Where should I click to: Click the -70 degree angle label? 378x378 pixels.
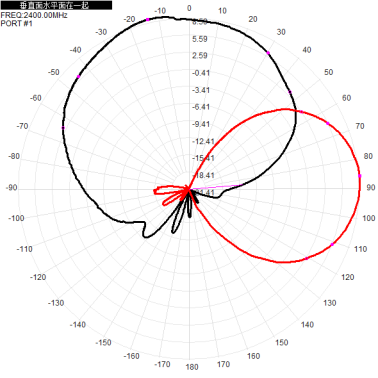point(22,126)
